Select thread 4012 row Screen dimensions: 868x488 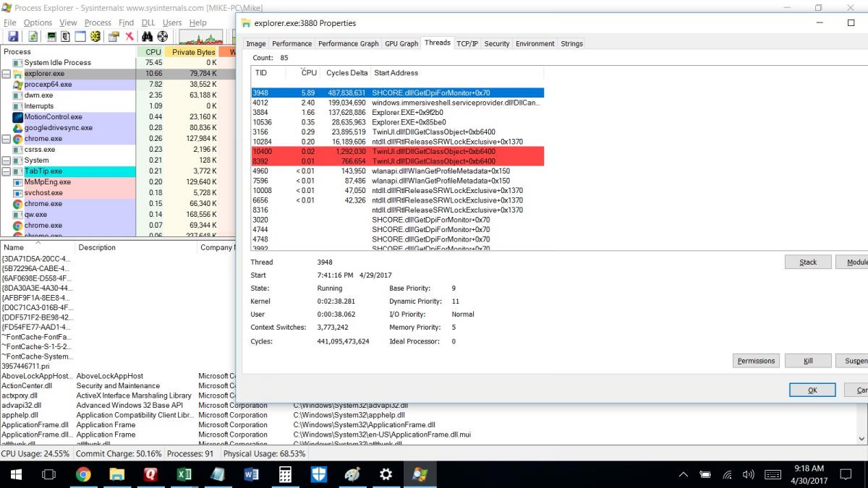(397, 103)
